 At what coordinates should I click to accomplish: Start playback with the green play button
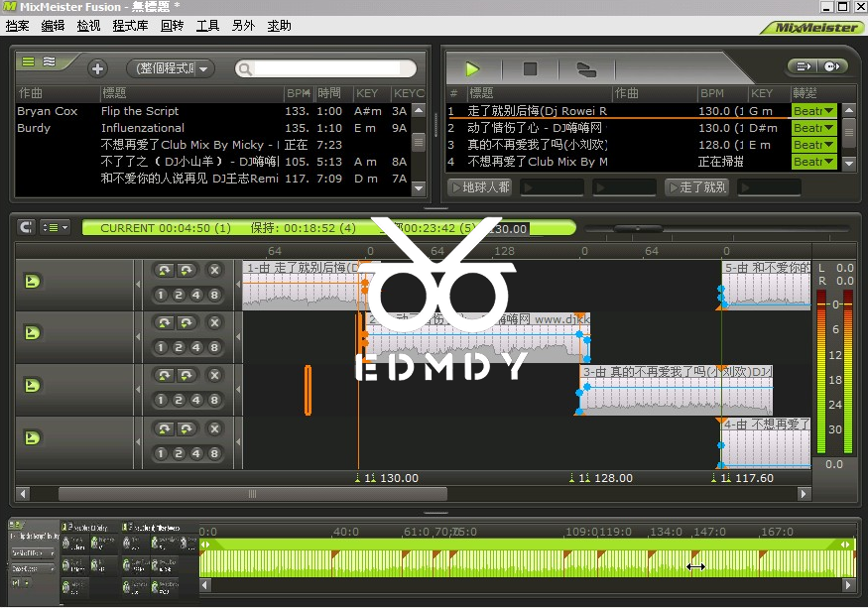pyautogui.click(x=472, y=69)
